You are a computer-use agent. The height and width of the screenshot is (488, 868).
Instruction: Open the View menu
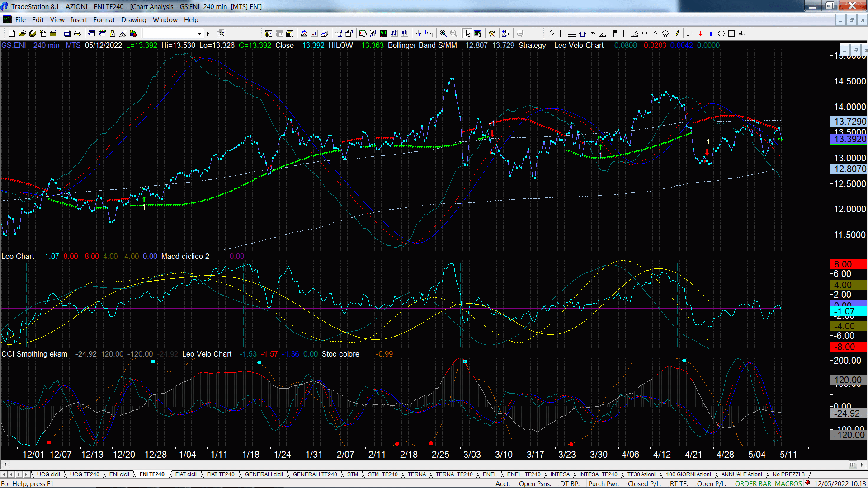tap(57, 20)
